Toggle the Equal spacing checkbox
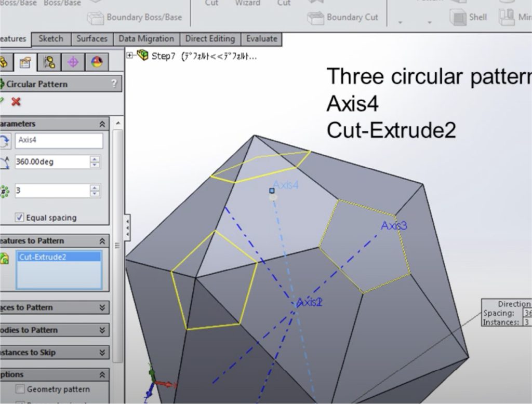532x404 pixels. pyautogui.click(x=20, y=217)
